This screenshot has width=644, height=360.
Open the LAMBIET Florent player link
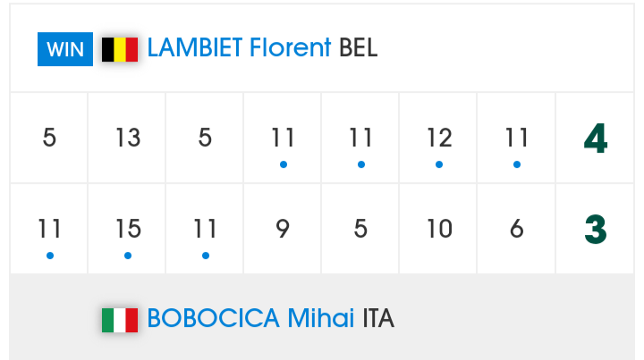239,47
